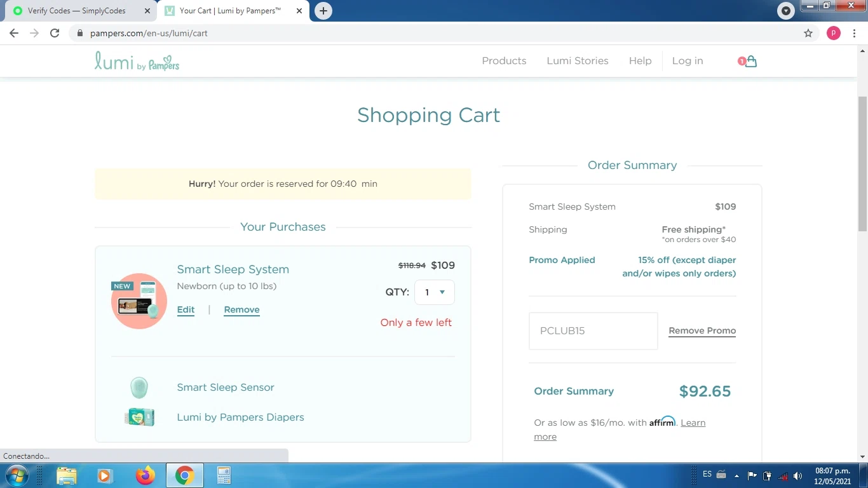This screenshot has width=868, height=488.
Task: Click the network signal tray icon
Action: tap(783, 475)
